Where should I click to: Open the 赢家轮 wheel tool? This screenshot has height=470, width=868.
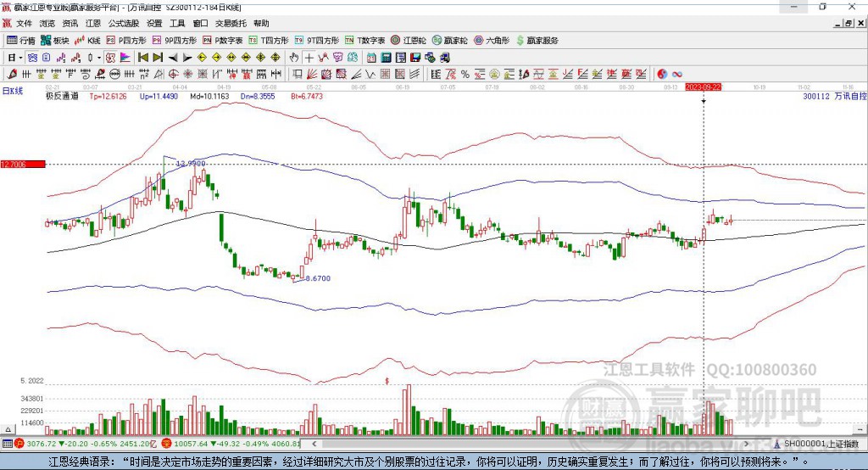pos(450,41)
